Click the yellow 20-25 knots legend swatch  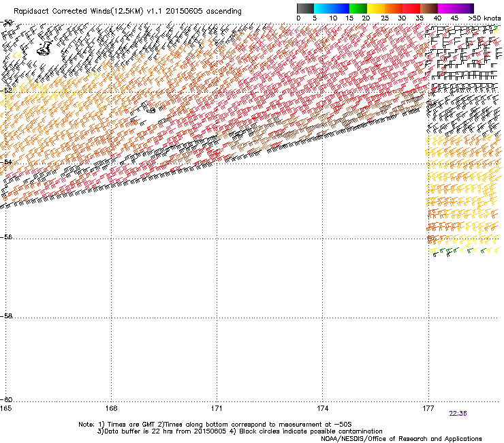tap(376, 8)
